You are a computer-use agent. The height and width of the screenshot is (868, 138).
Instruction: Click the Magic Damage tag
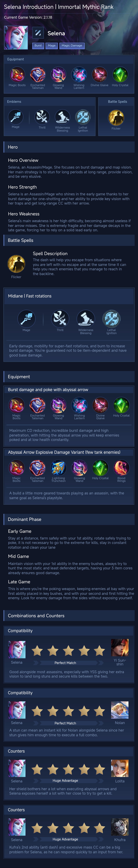tap(71, 45)
